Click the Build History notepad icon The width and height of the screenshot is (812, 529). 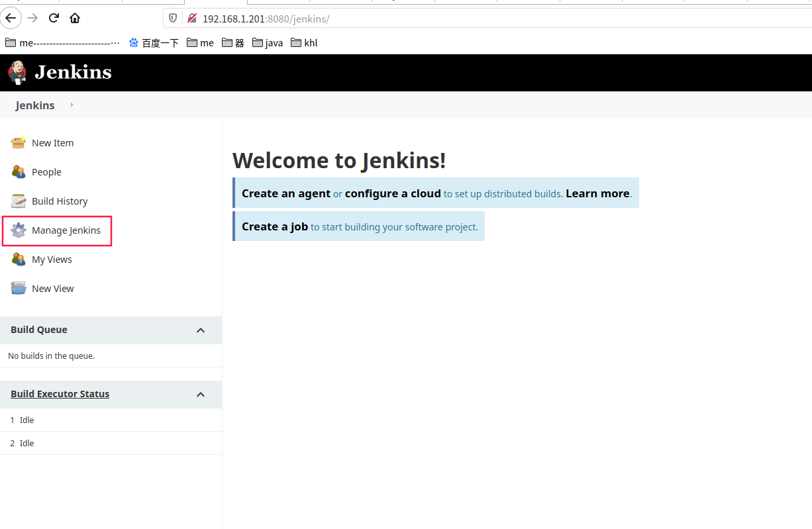coord(19,201)
